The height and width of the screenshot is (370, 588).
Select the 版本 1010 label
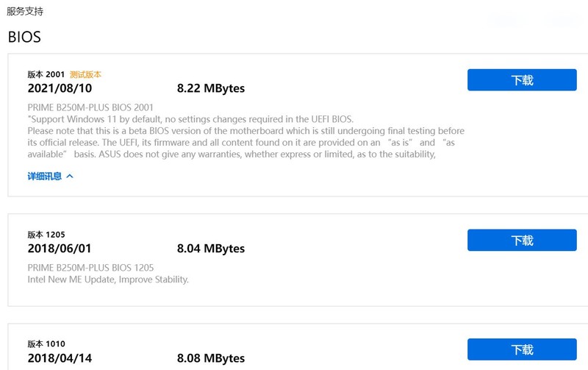pos(46,344)
